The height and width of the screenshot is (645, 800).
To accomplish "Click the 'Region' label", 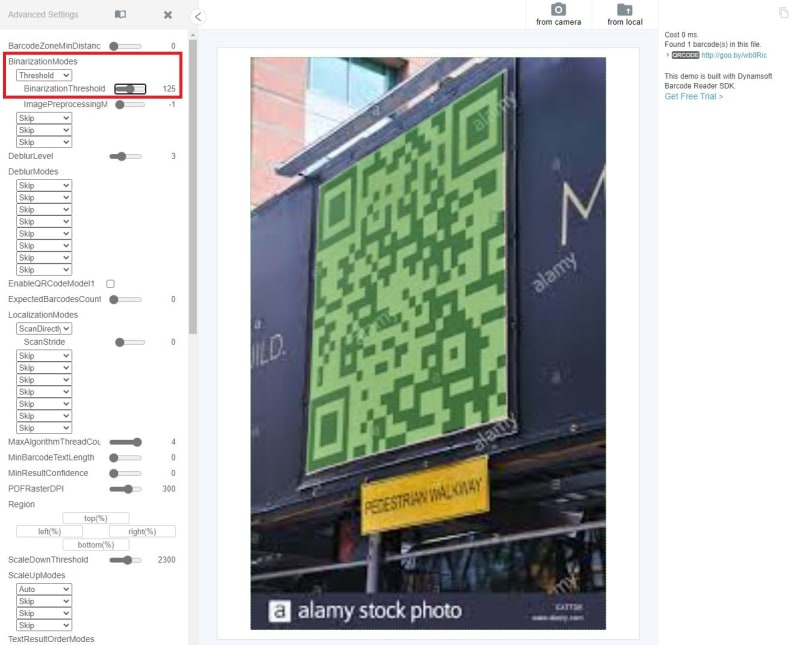I will point(21,504).
